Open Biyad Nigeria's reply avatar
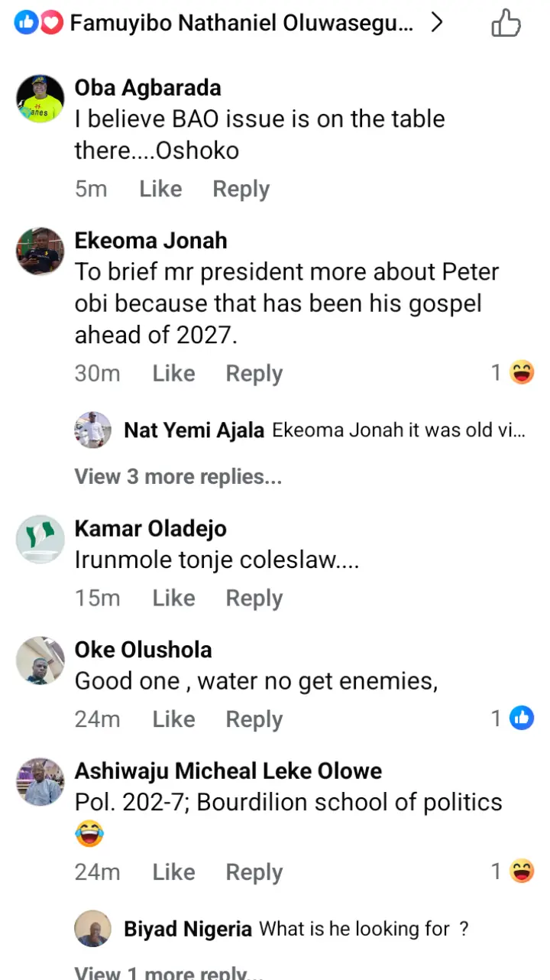550x980 pixels. (x=93, y=929)
